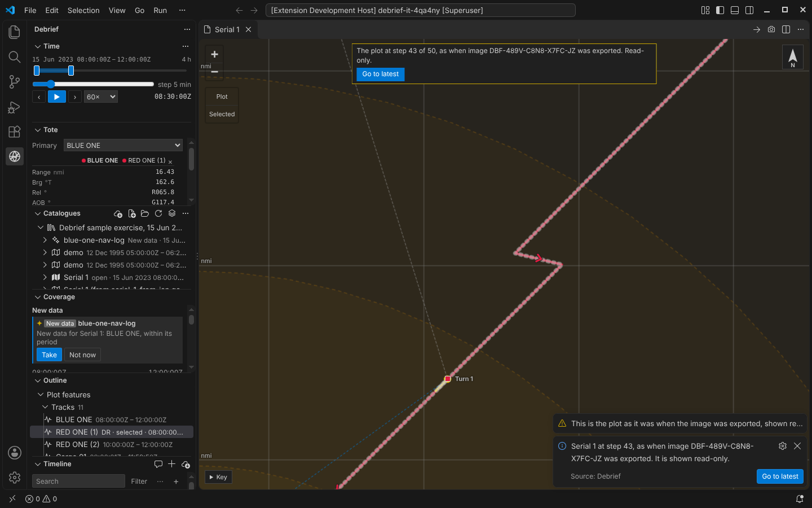The image size is (812, 508).
Task: Collapse the Time section
Action: (x=38, y=46)
